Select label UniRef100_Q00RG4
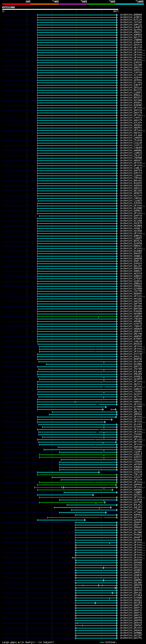 [x=131, y=540]
